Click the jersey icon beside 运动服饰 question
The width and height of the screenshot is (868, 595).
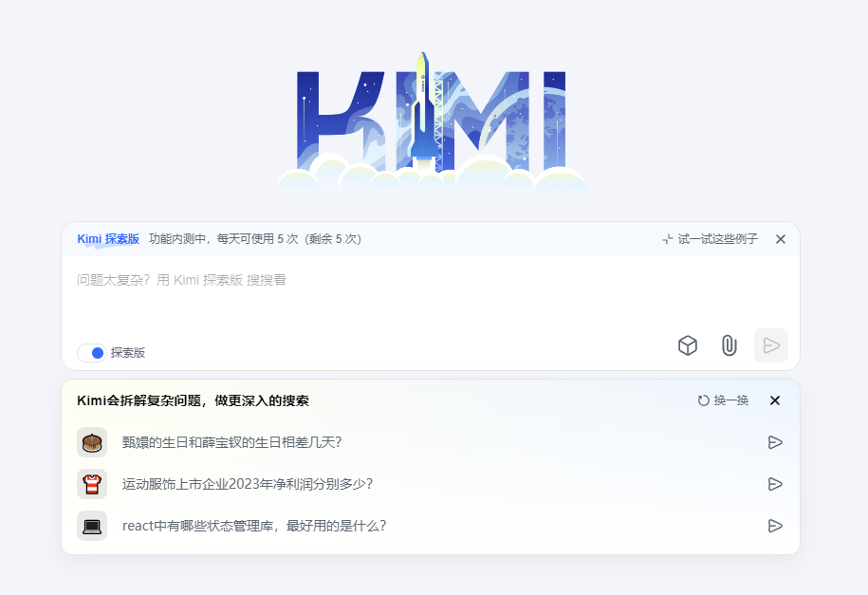92,484
